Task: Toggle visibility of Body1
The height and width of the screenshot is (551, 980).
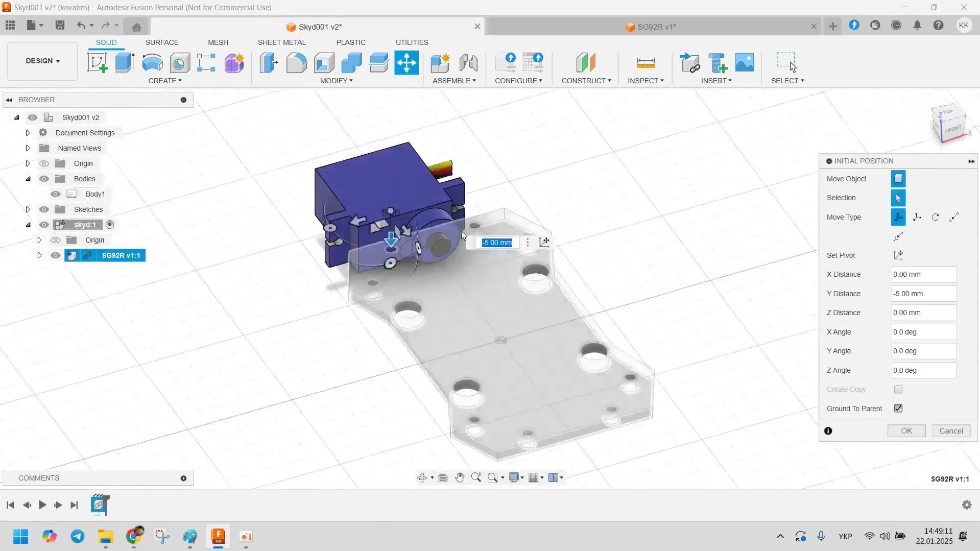Action: tap(56, 194)
